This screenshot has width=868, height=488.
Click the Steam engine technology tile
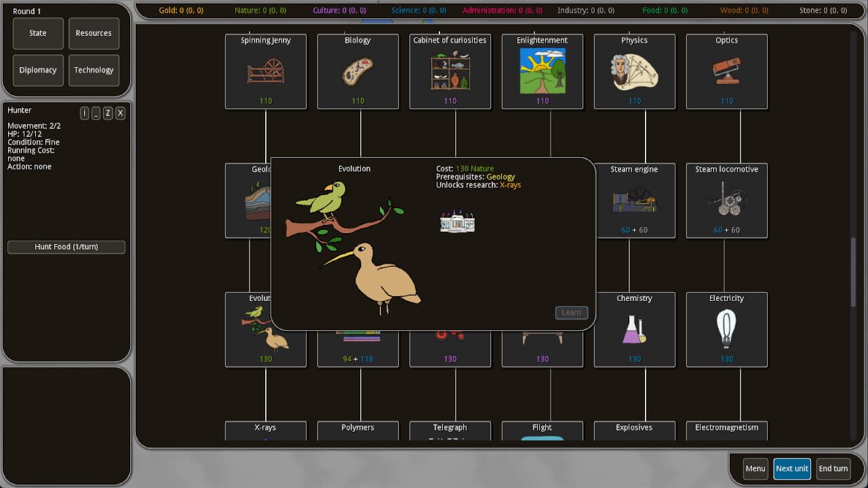tap(635, 201)
